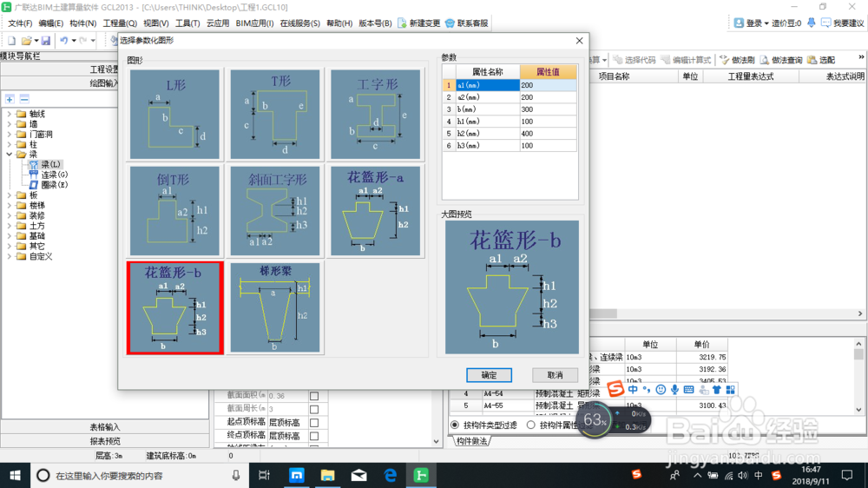The height and width of the screenshot is (488, 868).
Task: Select the L形 shape thumbnail
Action: click(174, 114)
